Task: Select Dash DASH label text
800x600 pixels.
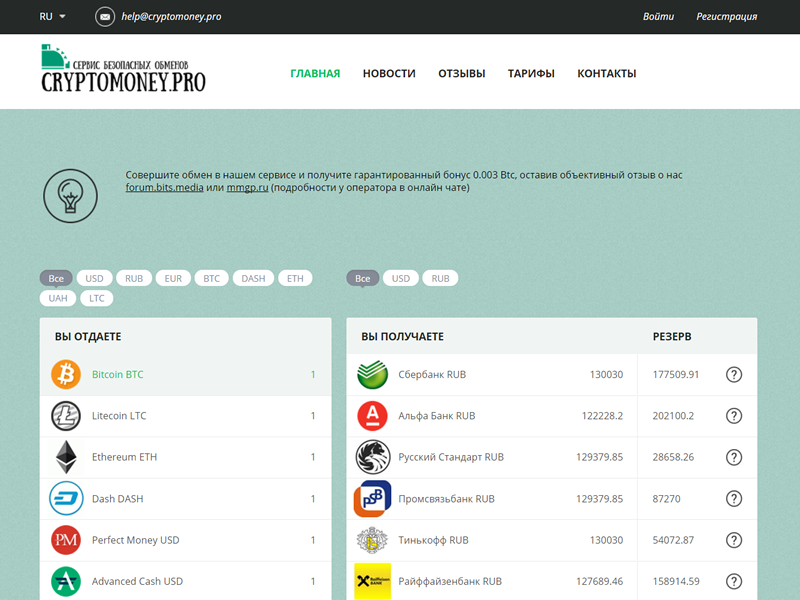Action: 118,498
